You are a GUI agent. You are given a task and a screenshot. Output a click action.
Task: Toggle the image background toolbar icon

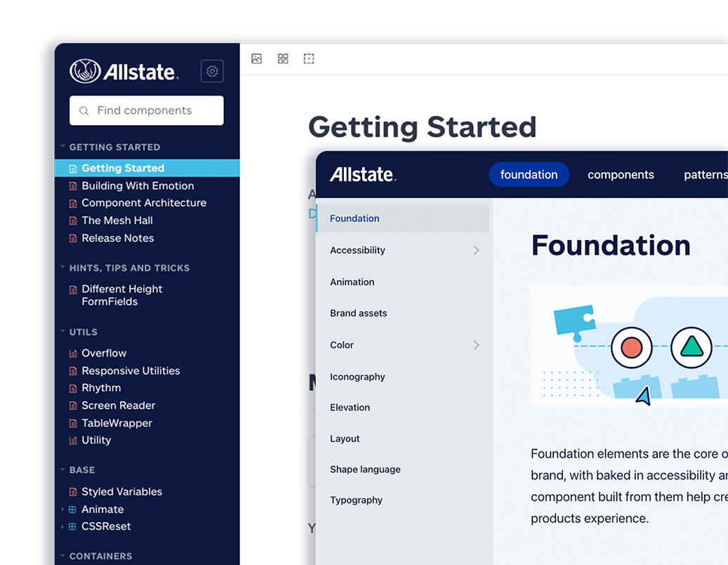click(257, 58)
